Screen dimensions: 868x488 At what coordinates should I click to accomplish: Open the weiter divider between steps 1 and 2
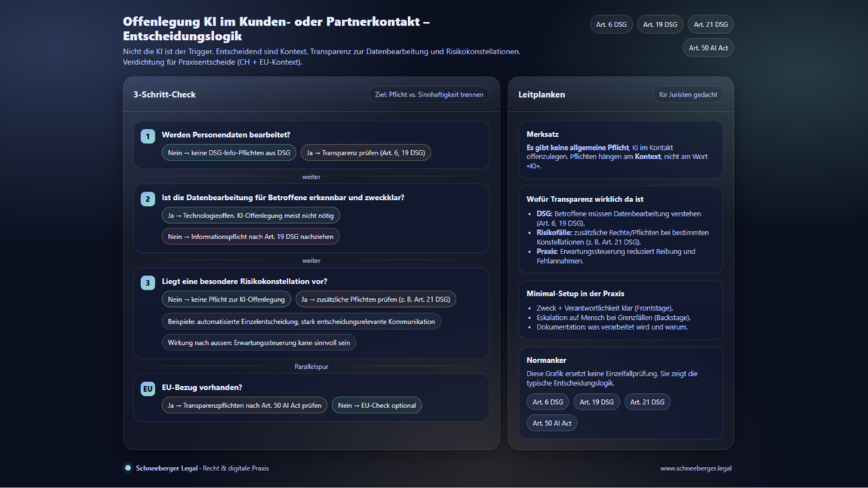(311, 177)
